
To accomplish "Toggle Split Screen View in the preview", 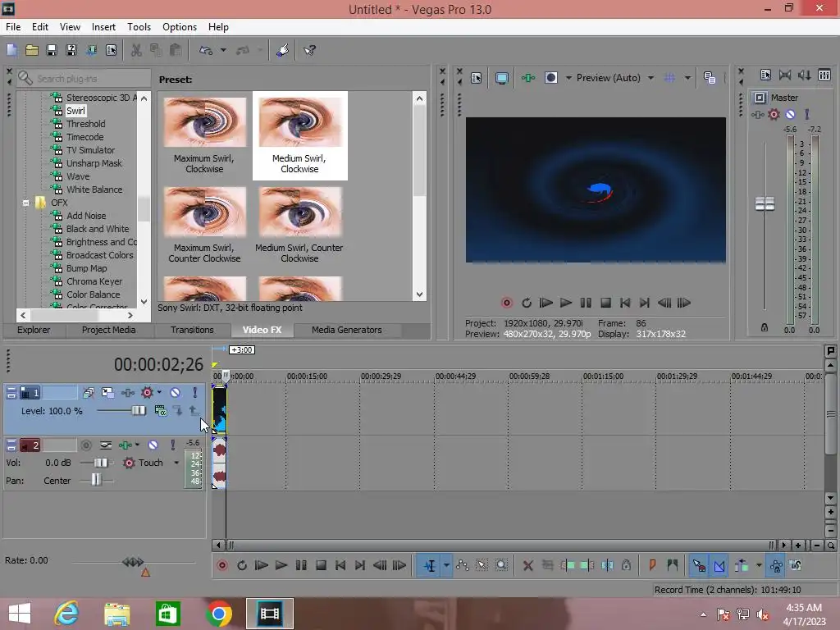I will point(550,78).
